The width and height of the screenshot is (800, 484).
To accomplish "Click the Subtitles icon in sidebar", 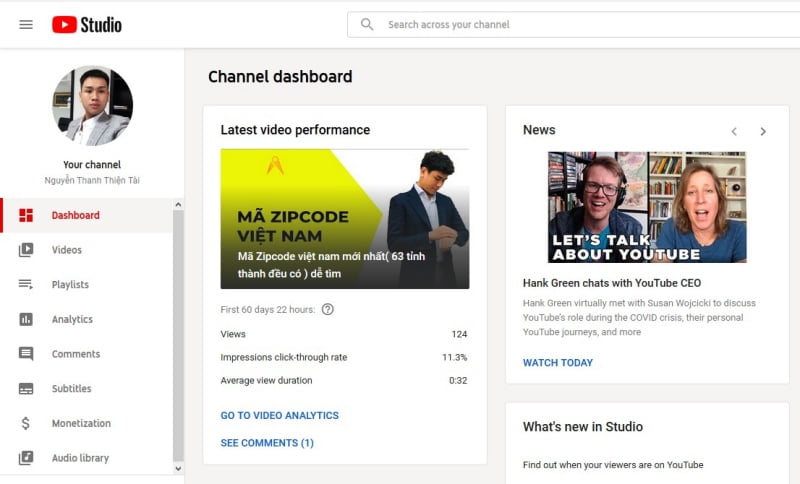I will pyautogui.click(x=26, y=389).
